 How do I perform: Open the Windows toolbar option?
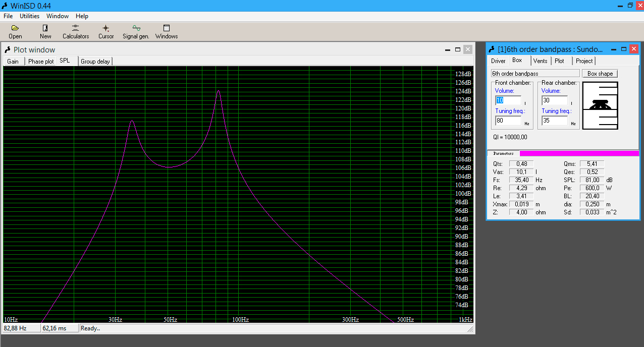(x=167, y=28)
